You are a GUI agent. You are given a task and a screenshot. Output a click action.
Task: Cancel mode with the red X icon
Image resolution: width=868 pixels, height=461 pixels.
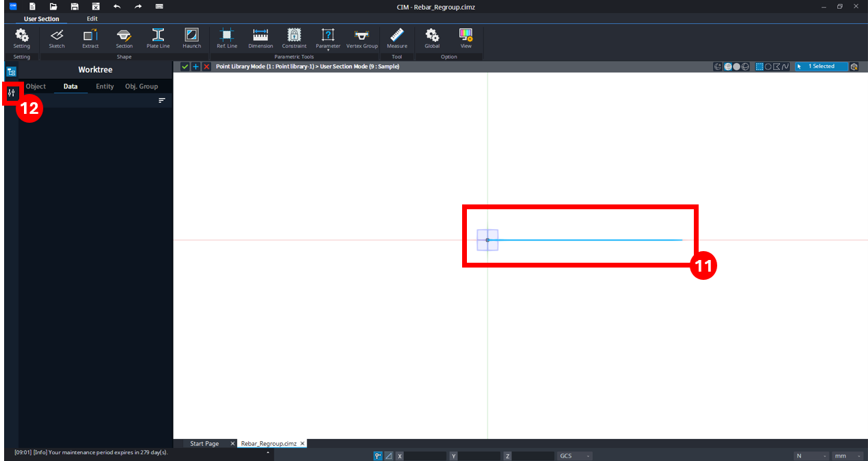[x=206, y=67]
